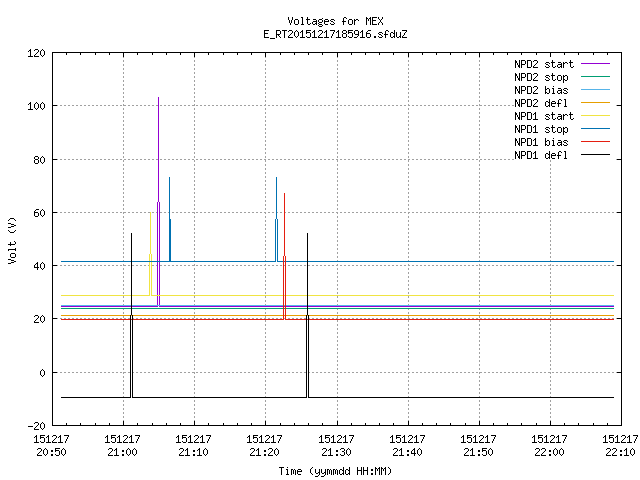This screenshot has height=480, width=640.
Task: Click the black NPD1 defl legend line
Action: tap(595, 155)
